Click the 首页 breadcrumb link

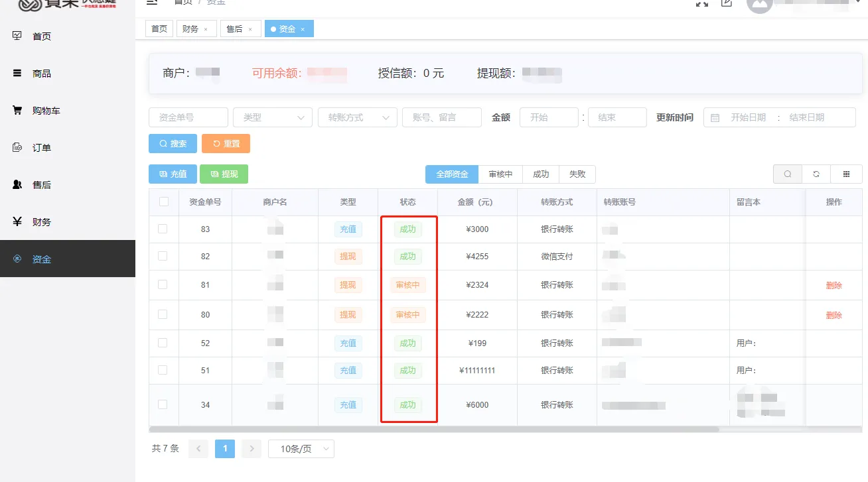click(183, 2)
